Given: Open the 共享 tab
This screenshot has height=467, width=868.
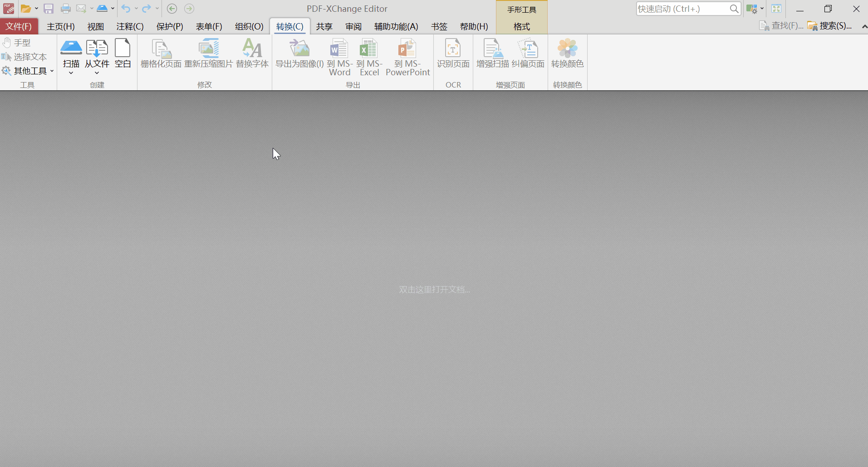Looking at the screenshot, I should point(324,26).
